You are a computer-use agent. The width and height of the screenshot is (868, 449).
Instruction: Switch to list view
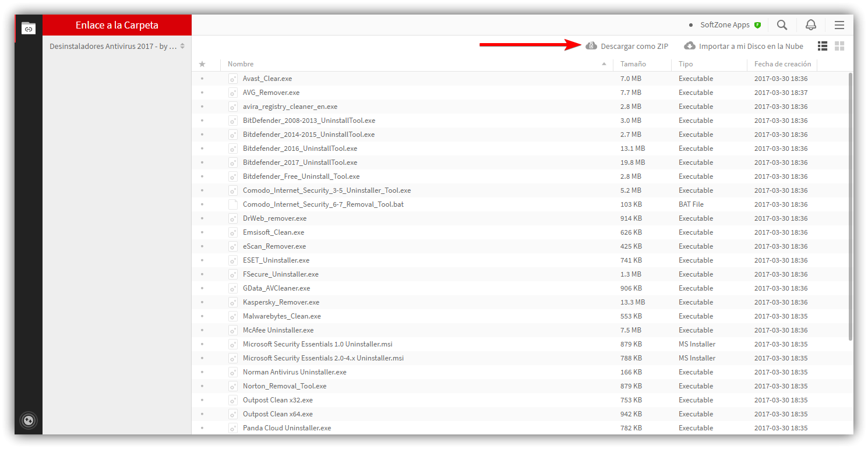(x=823, y=46)
